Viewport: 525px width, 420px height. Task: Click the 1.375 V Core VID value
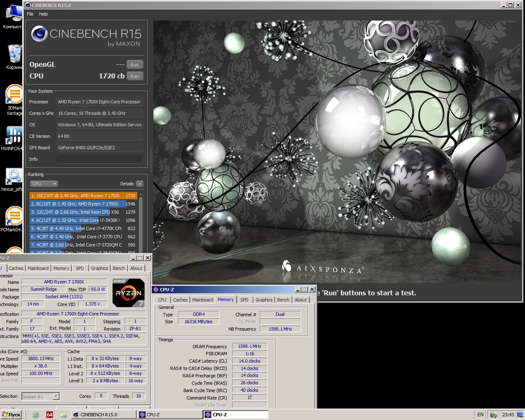(92, 304)
